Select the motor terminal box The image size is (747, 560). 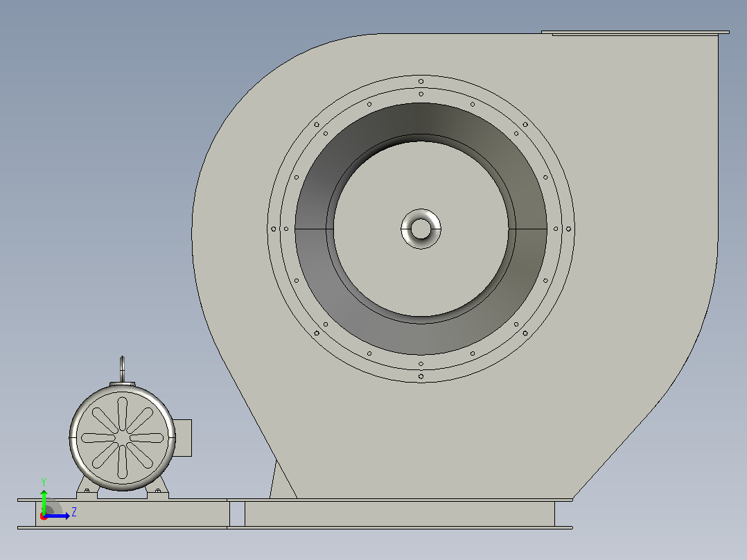[x=183, y=437]
